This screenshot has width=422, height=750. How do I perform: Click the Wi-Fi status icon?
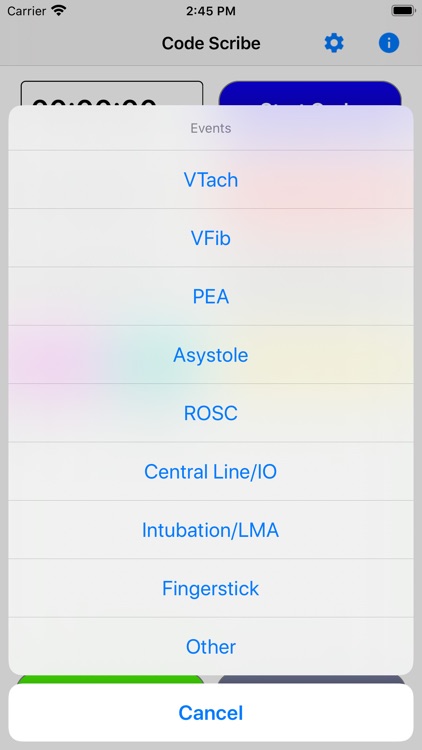pyautogui.click(x=59, y=11)
